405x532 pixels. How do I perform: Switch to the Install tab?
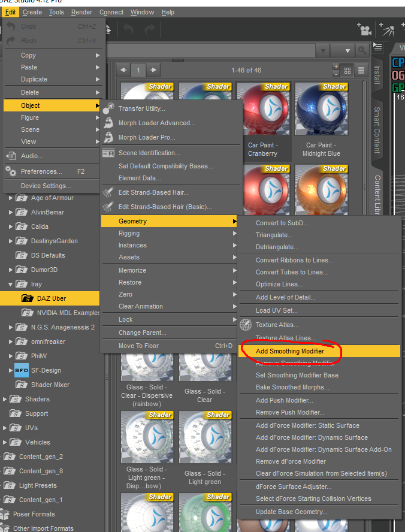(x=377, y=75)
